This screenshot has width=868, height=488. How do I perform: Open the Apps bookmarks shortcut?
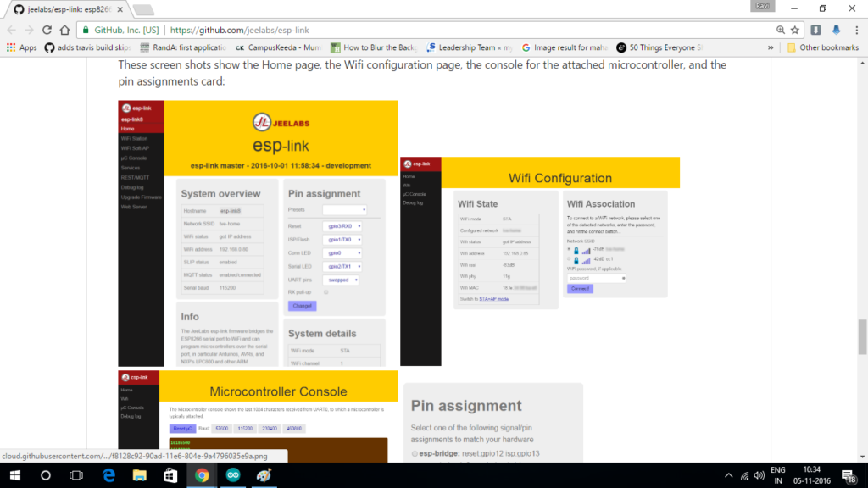pos(21,47)
